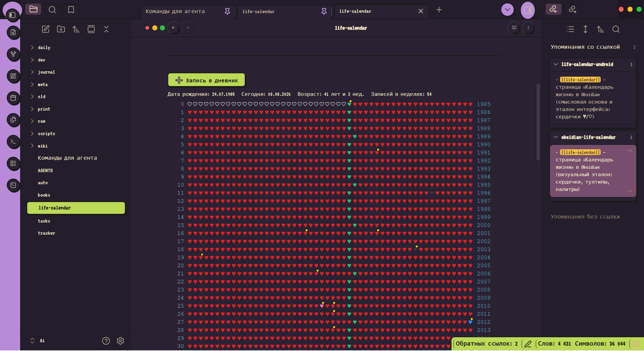Switch to reading view with the book icon

click(x=514, y=28)
